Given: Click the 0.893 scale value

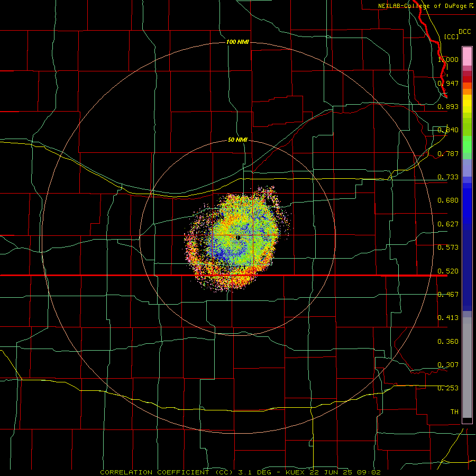Looking at the screenshot, I should [448, 106].
